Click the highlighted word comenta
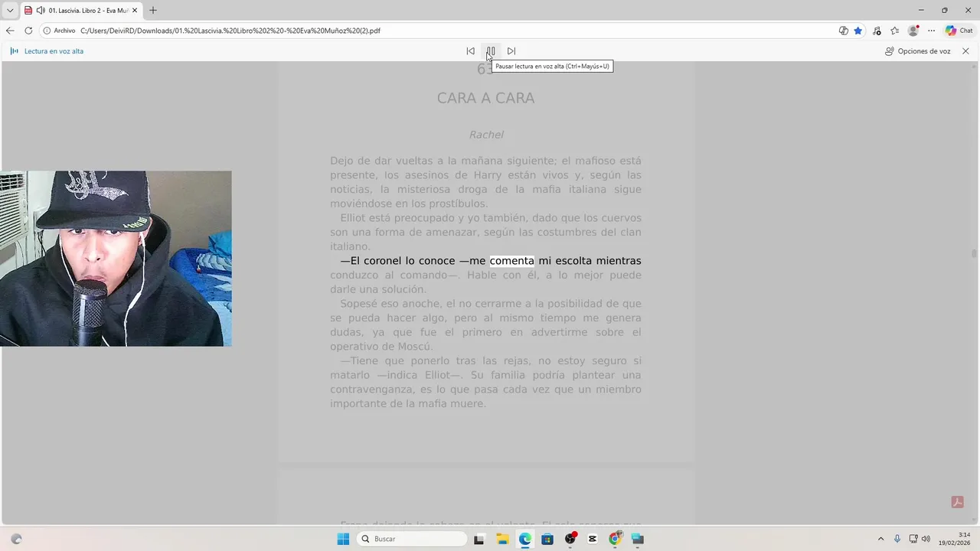This screenshot has width=980, height=551. point(511,261)
